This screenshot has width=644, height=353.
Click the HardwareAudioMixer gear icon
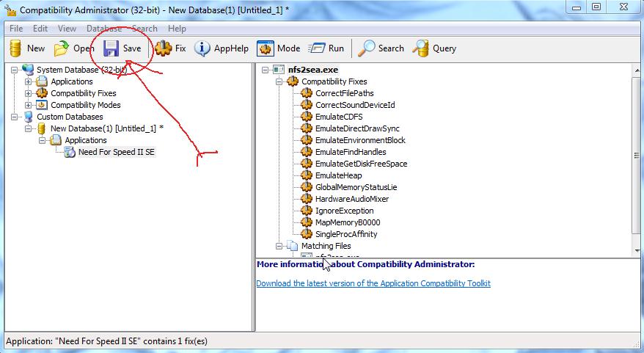pos(307,198)
